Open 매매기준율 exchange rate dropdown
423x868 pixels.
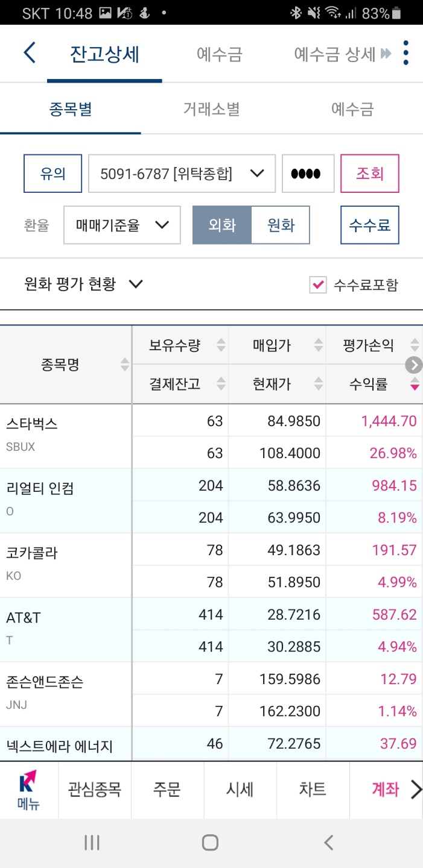point(122,225)
